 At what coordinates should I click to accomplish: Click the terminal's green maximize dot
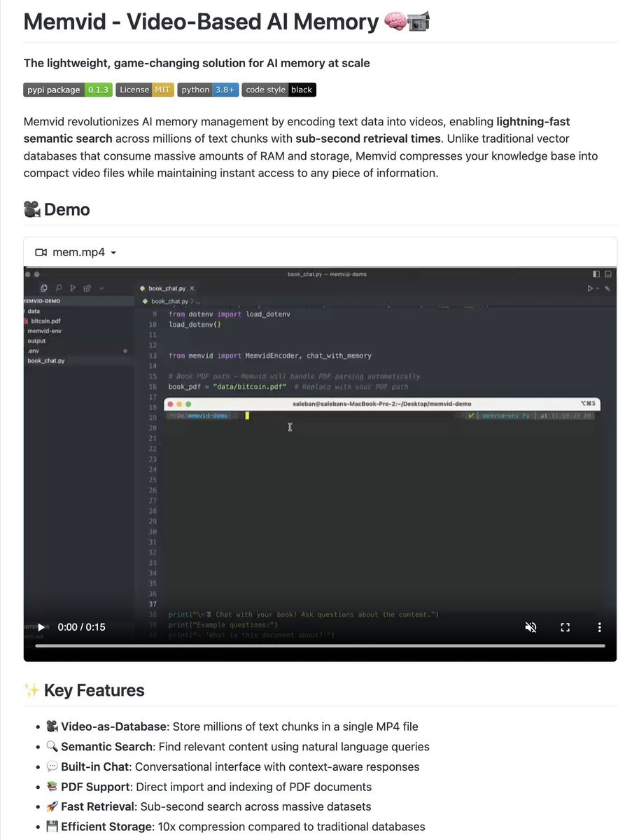(x=188, y=404)
